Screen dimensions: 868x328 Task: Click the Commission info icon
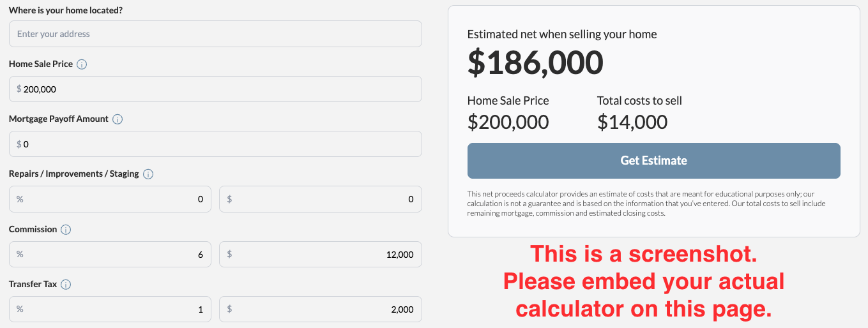(x=66, y=230)
